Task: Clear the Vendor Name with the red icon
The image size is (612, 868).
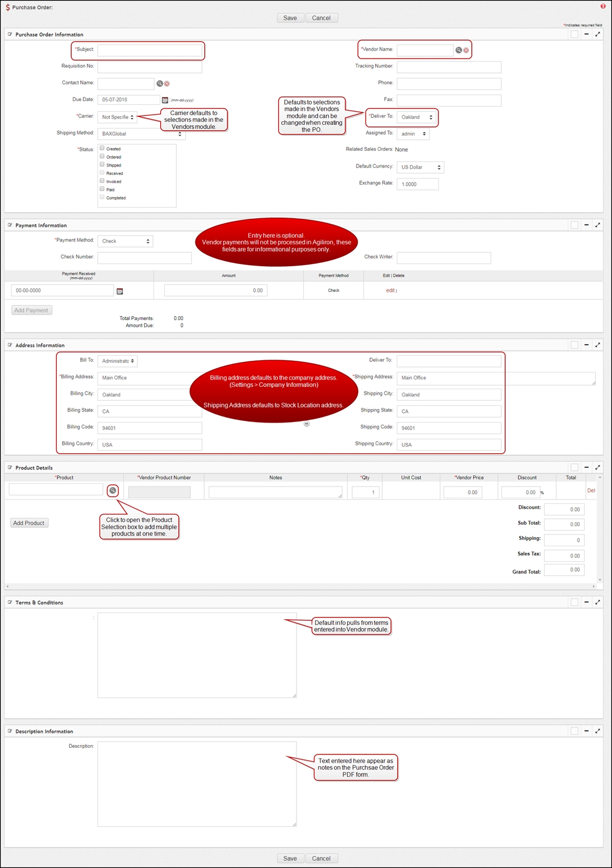Action: point(466,50)
